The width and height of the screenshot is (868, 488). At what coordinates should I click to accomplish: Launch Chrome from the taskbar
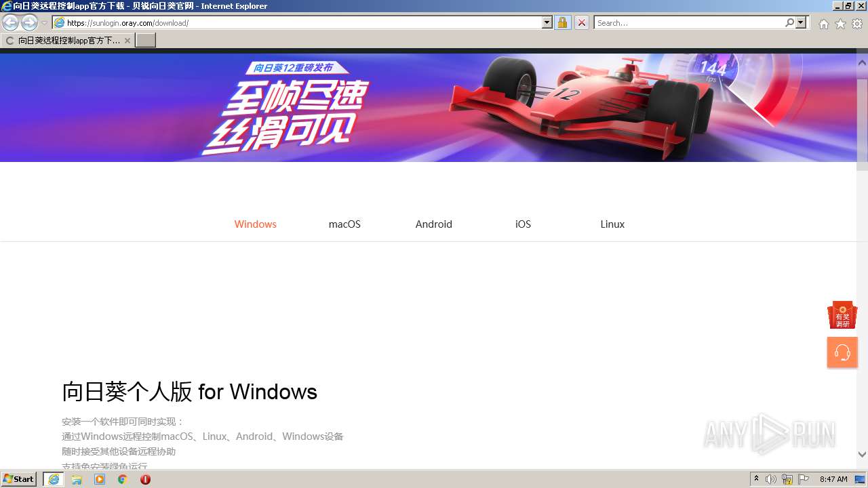[123, 479]
